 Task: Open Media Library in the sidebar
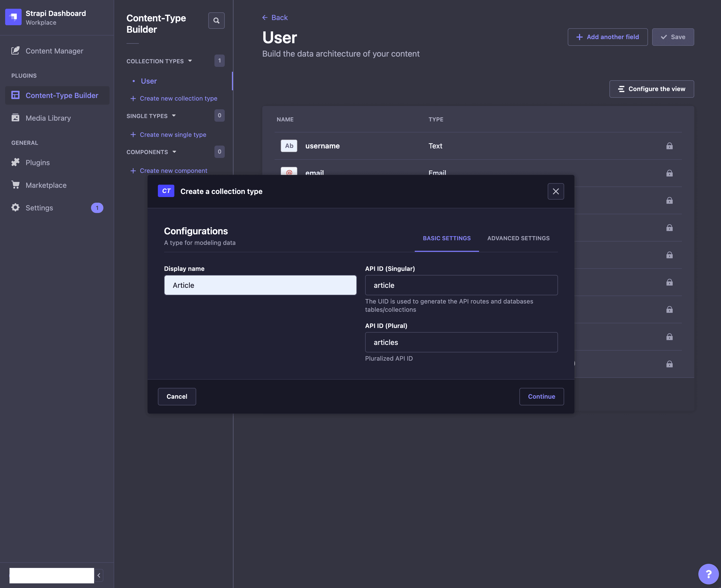(48, 118)
